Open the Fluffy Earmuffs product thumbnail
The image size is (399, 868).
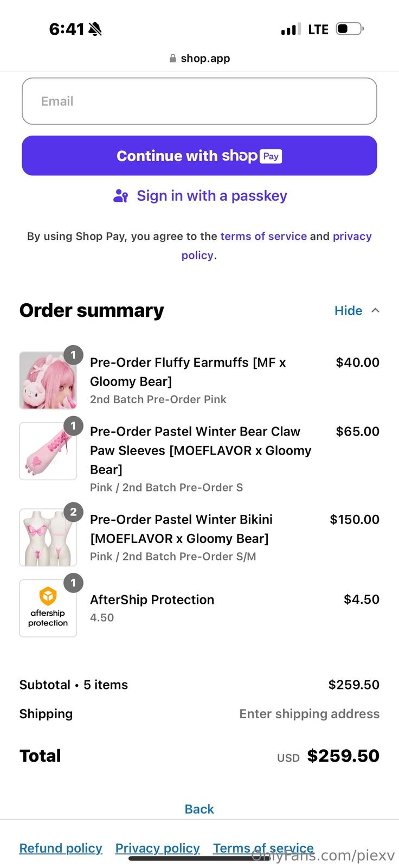click(48, 380)
